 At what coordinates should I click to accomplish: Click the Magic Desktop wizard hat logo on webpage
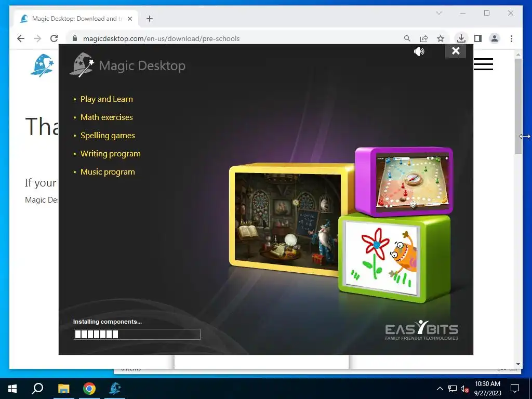click(x=42, y=65)
